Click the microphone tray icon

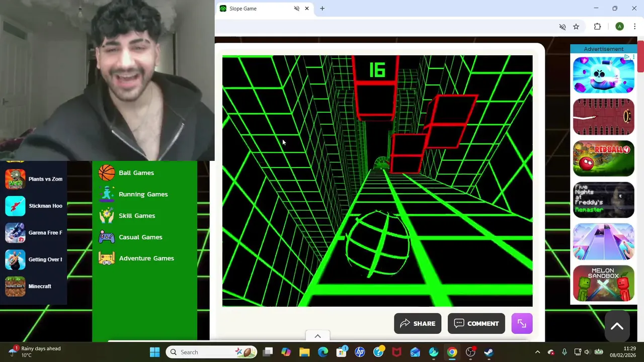pyautogui.click(x=564, y=352)
